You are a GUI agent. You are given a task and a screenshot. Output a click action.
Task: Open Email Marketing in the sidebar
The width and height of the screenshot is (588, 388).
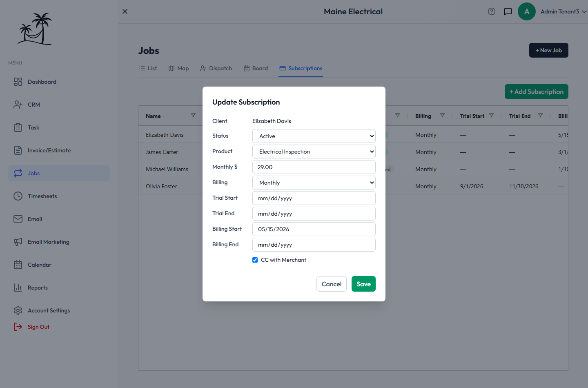point(59,242)
